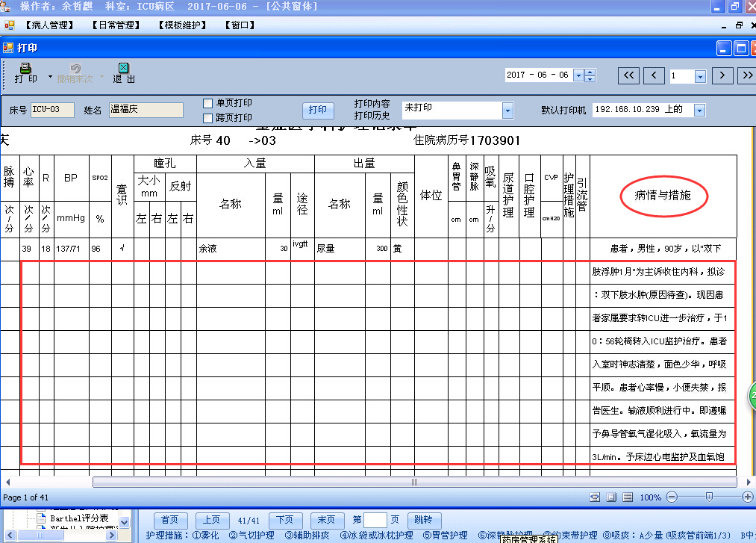Click the 跳转 button

coord(423,520)
